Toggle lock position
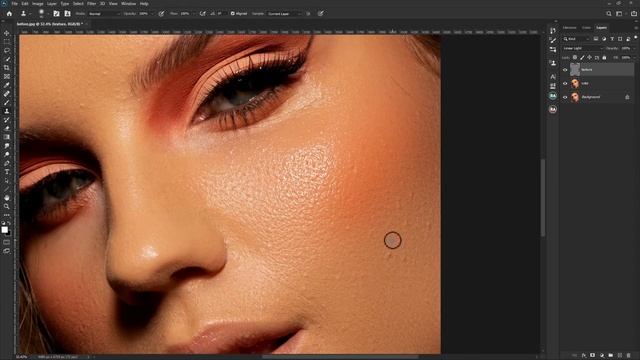The height and width of the screenshot is (360, 640). point(589,58)
